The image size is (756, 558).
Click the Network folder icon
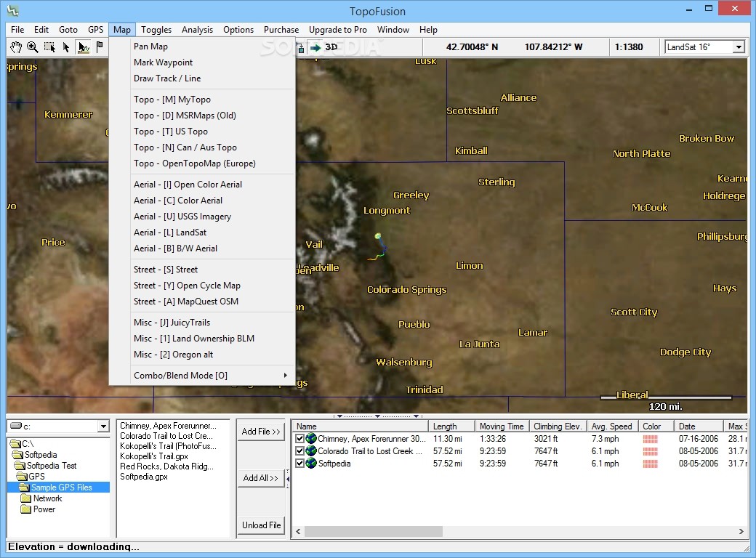26,498
